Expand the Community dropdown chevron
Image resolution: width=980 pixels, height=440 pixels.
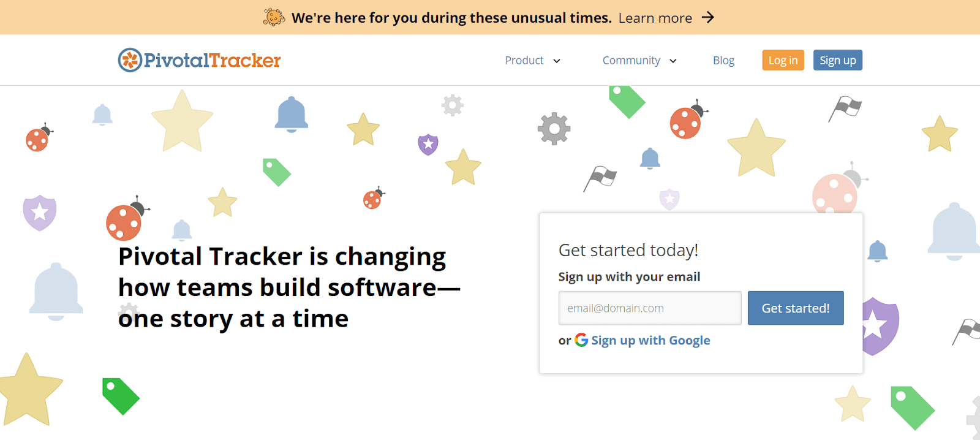[x=673, y=61]
